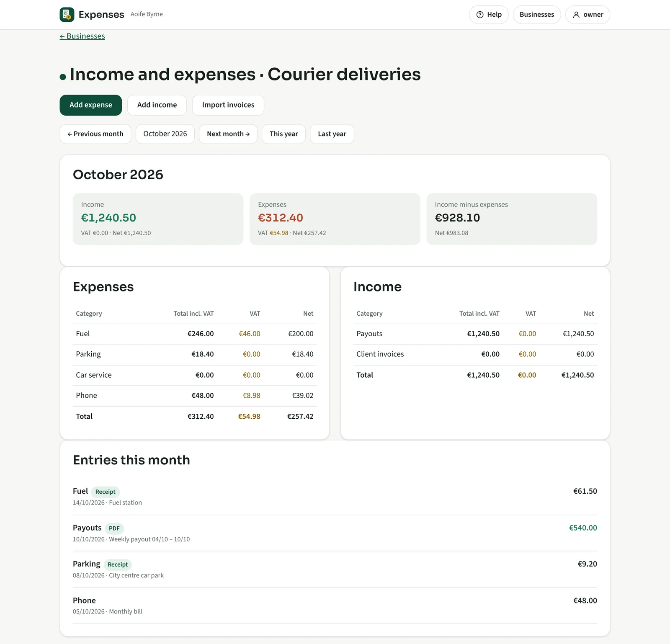The height and width of the screenshot is (644, 670).
Task: Click the Expenses total €312.40 summary card
Action: coord(335,219)
